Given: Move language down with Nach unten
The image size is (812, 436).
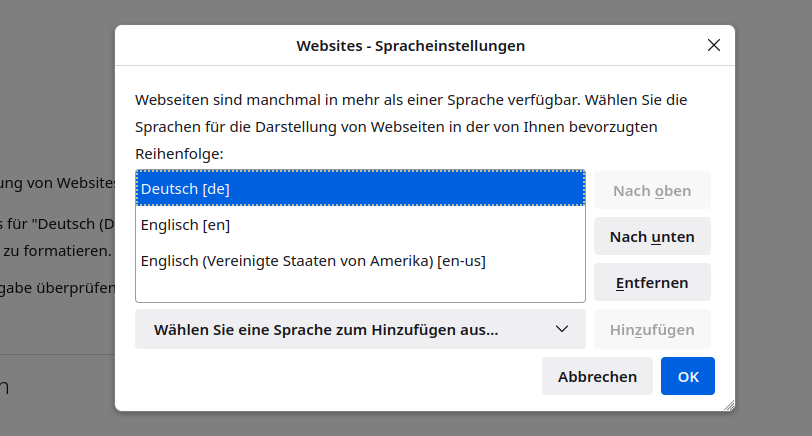Looking at the screenshot, I should pos(652,237).
